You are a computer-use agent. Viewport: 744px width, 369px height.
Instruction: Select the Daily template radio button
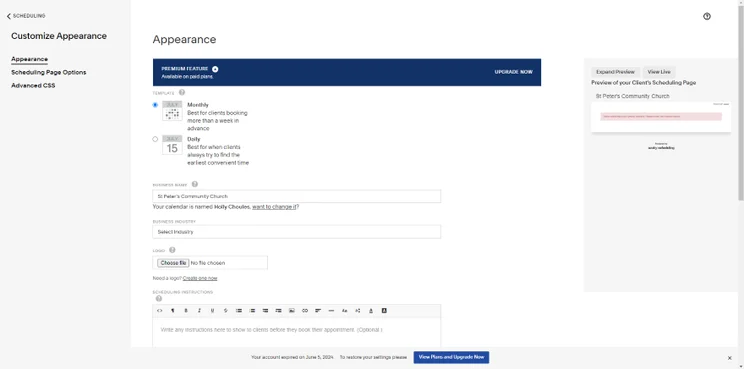click(155, 139)
